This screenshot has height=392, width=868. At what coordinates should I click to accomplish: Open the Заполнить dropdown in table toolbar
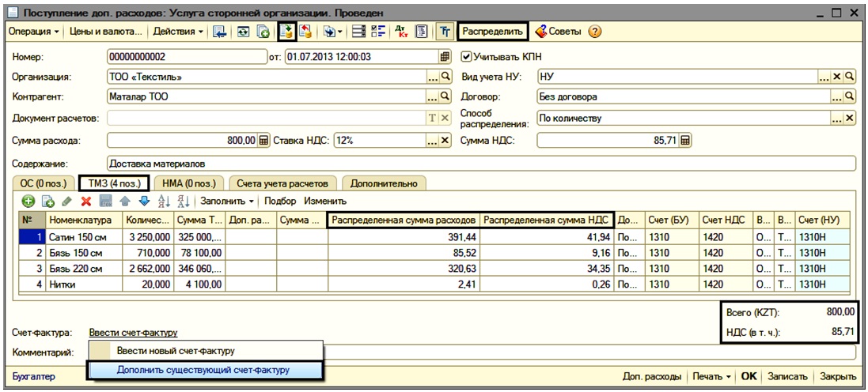(226, 202)
